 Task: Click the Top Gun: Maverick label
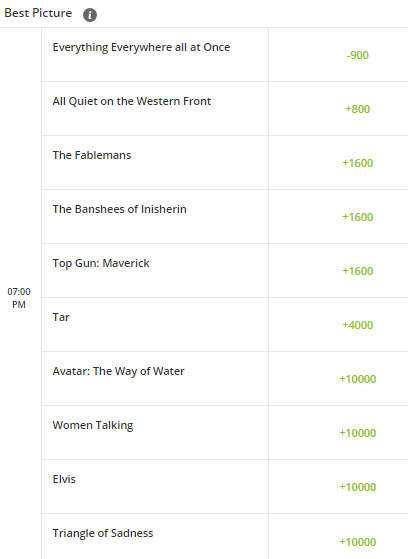click(x=101, y=264)
